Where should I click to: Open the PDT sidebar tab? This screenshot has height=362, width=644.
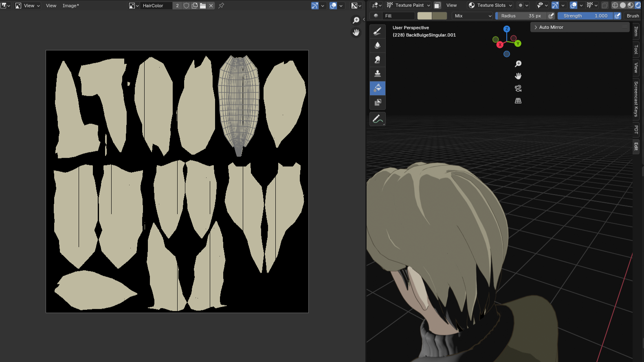coord(636,129)
